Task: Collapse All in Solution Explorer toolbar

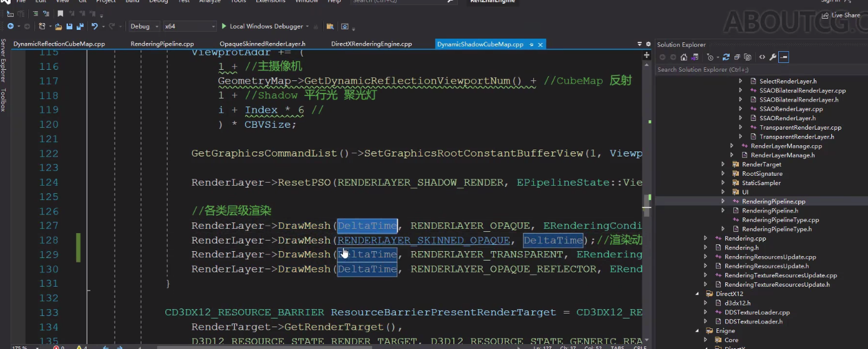Action: click(x=737, y=57)
